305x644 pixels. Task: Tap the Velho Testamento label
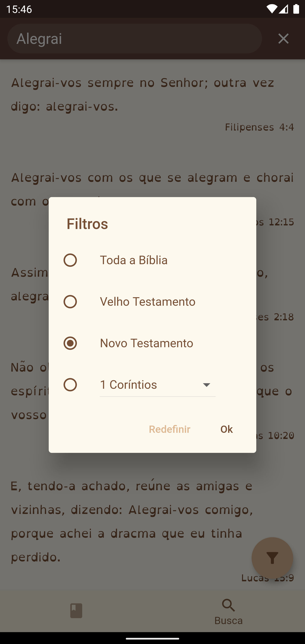[147, 301]
